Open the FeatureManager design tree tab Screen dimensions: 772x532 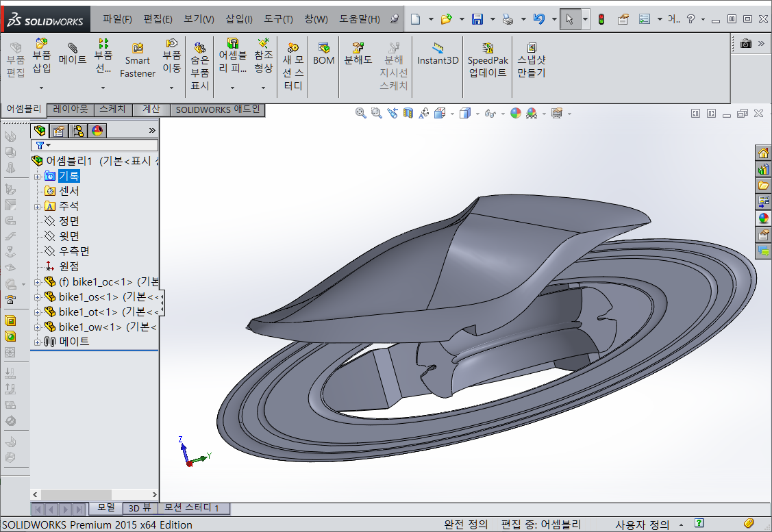click(x=40, y=130)
